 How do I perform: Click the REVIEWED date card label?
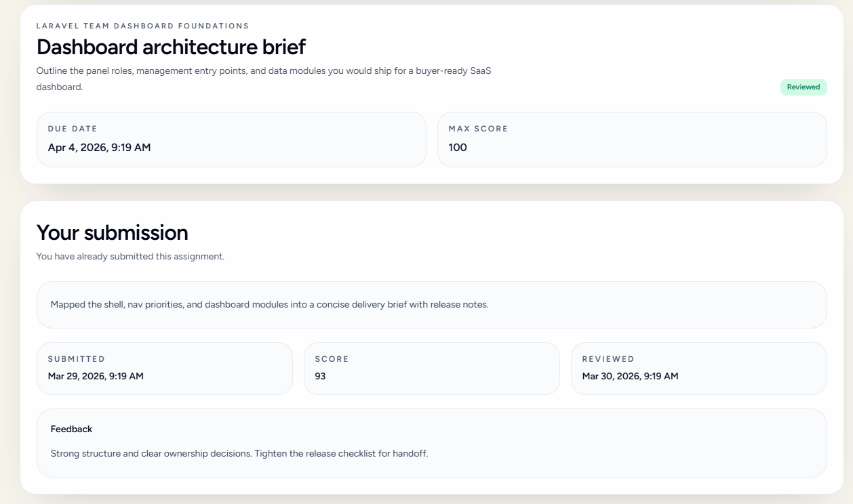tap(608, 359)
